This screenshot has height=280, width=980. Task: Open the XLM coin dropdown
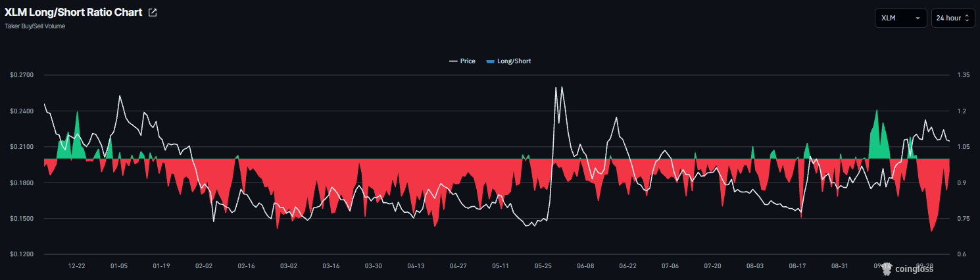[900, 18]
